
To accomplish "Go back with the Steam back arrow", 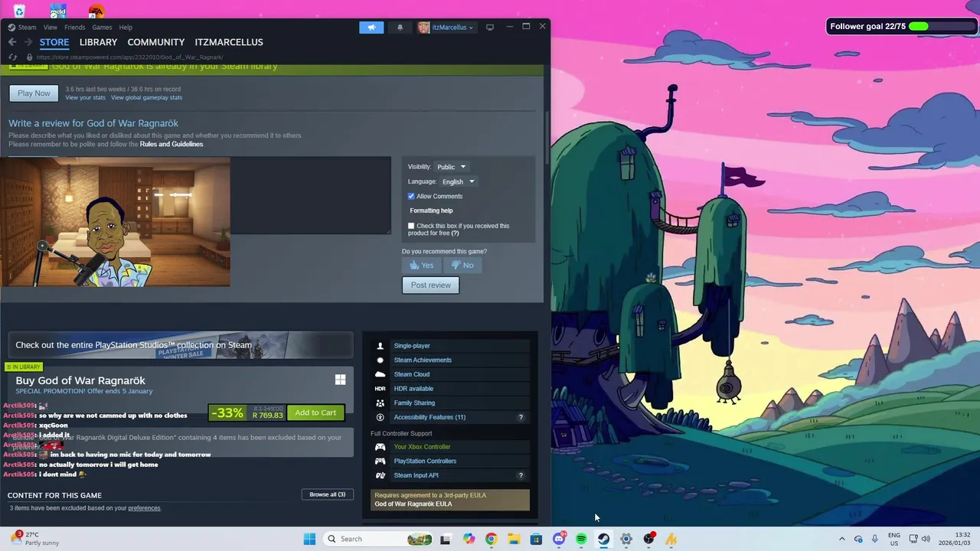I will 12,42.
